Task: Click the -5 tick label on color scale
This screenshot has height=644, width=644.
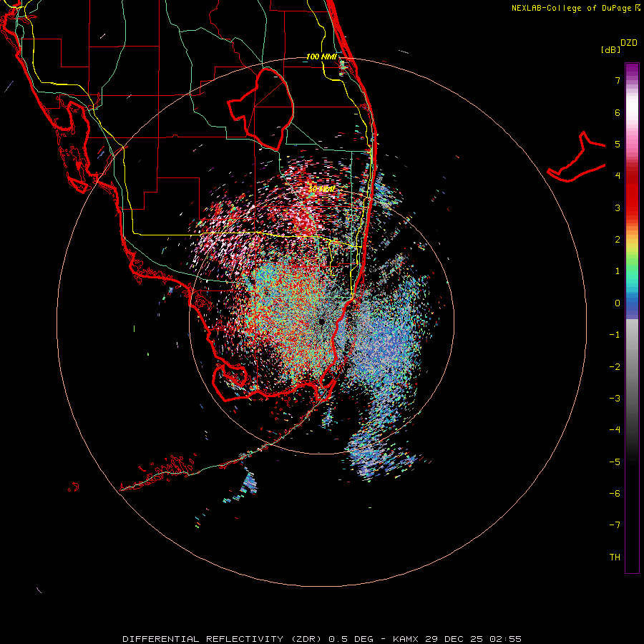Action: click(x=615, y=462)
